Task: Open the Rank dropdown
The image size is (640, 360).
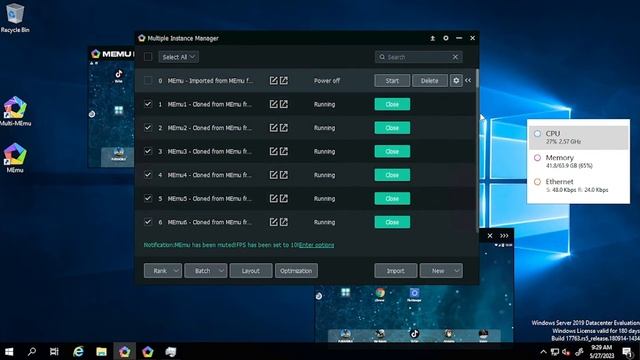Action: tap(163, 271)
